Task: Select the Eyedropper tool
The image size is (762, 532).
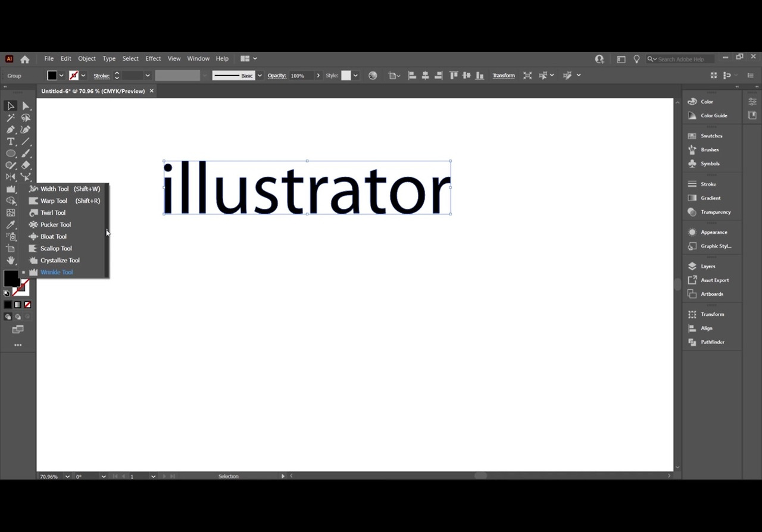Action: pyautogui.click(x=11, y=225)
